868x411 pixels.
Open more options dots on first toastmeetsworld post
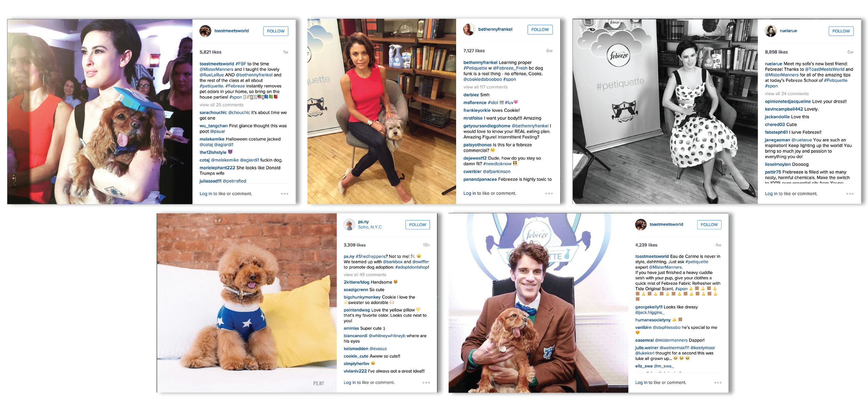click(284, 194)
